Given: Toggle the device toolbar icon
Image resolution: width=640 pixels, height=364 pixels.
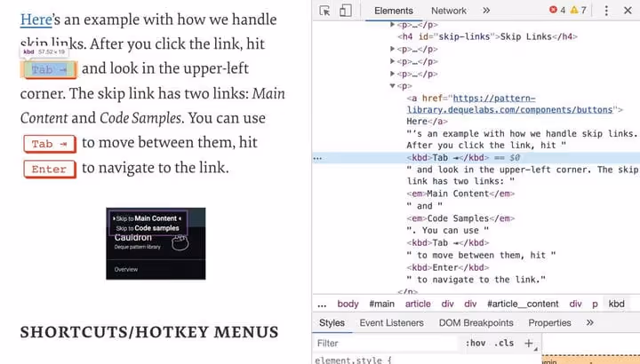Looking at the screenshot, I should (345, 11).
